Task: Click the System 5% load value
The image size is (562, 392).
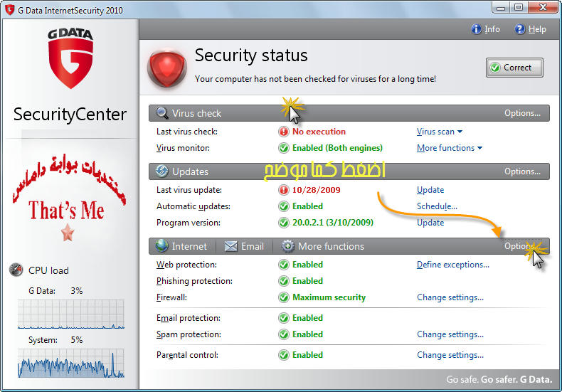Action: tap(77, 339)
